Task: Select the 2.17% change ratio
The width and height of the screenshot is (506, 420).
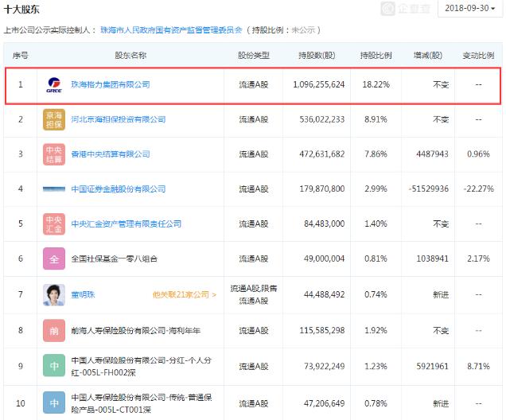Action: tap(478, 259)
